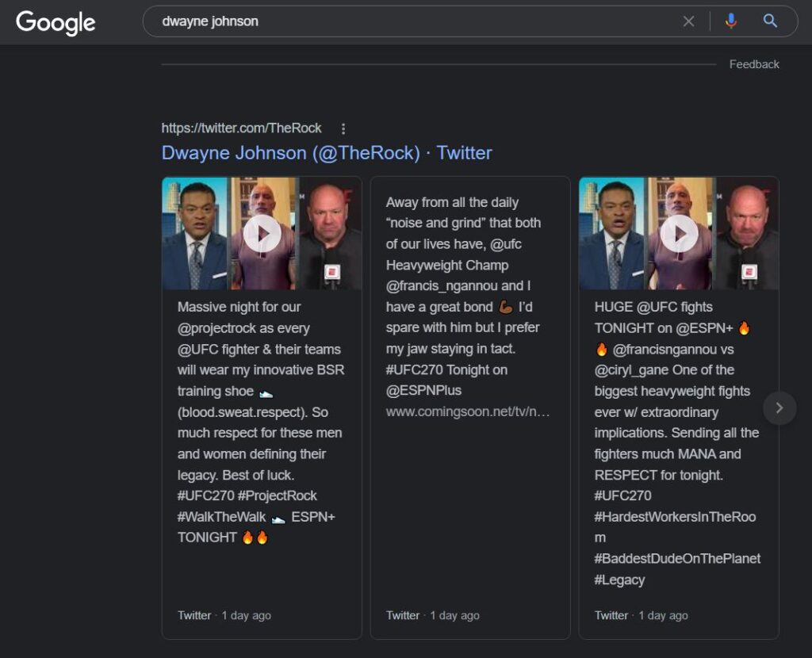812x658 pixels.
Task: Click the #BaddestDudeOnThePlanet hashtag
Action: tap(677, 559)
